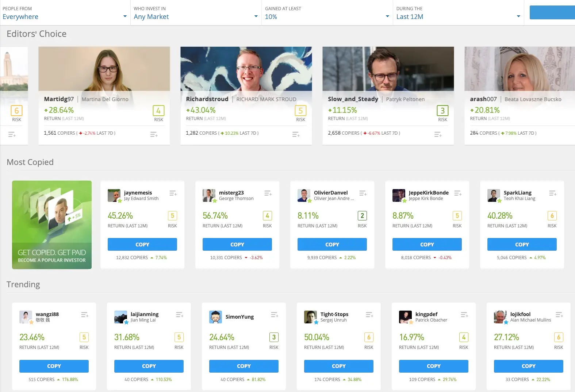This screenshot has height=392, width=575.
Task: Click SimonYung avatar icon
Action: [x=215, y=317]
